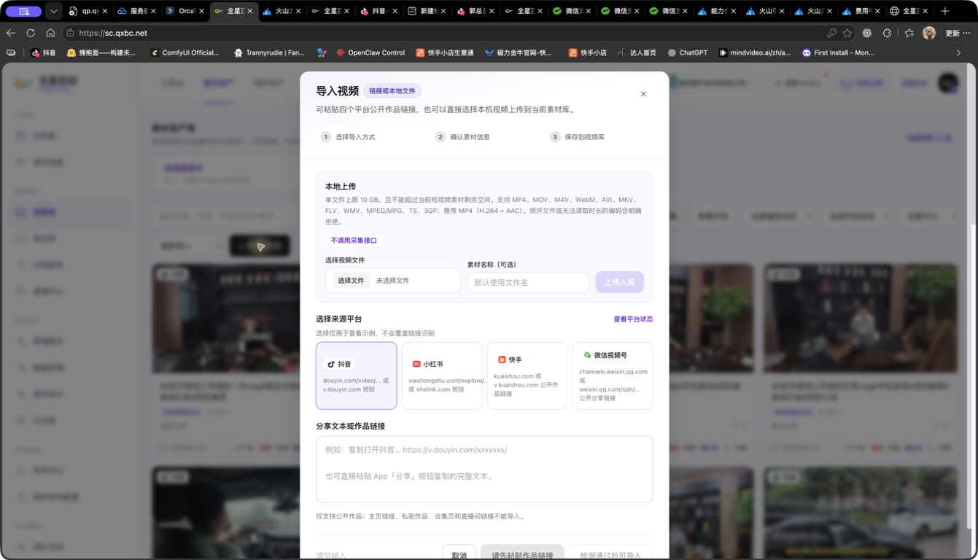Image resolution: width=978 pixels, height=560 pixels.
Task: Expand the tab search dropdown arrow
Action: [54, 11]
